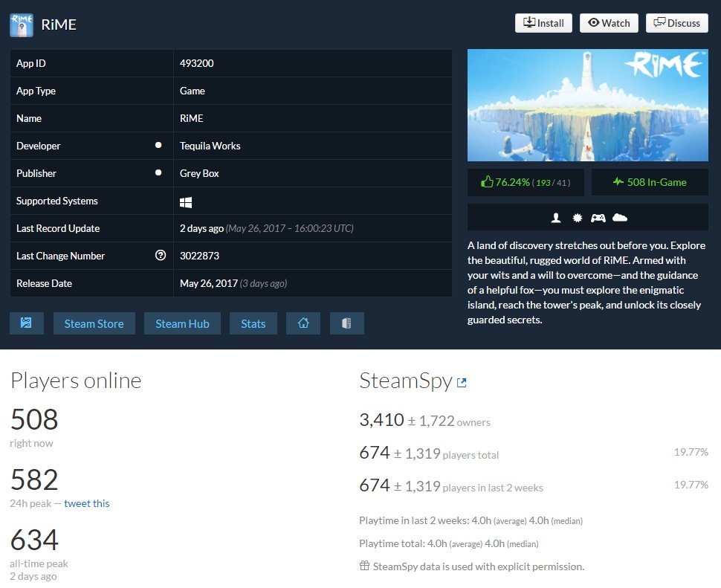Click the Last Record Update timestamp text
Screen dimensions: 721x588
tap(267, 228)
